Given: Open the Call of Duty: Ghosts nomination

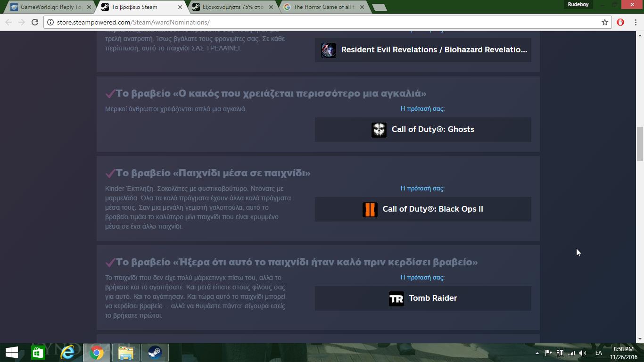Looking at the screenshot, I should click(423, 130).
